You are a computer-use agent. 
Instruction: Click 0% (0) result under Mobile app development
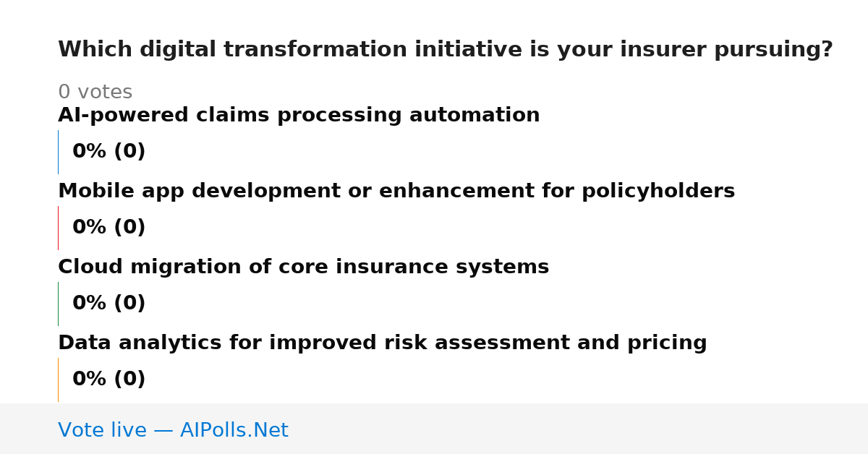pyautogui.click(x=109, y=228)
